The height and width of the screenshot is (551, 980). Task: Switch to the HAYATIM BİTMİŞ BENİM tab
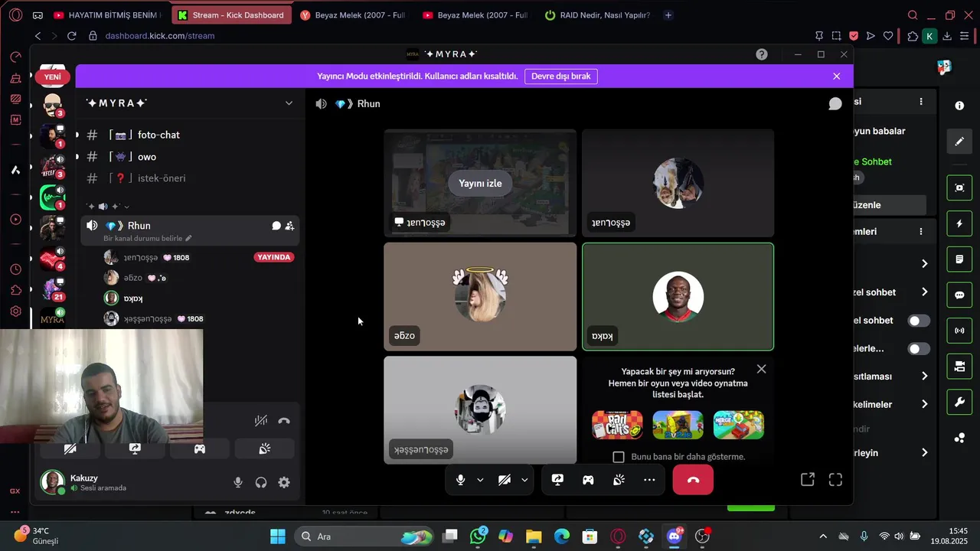(x=107, y=15)
